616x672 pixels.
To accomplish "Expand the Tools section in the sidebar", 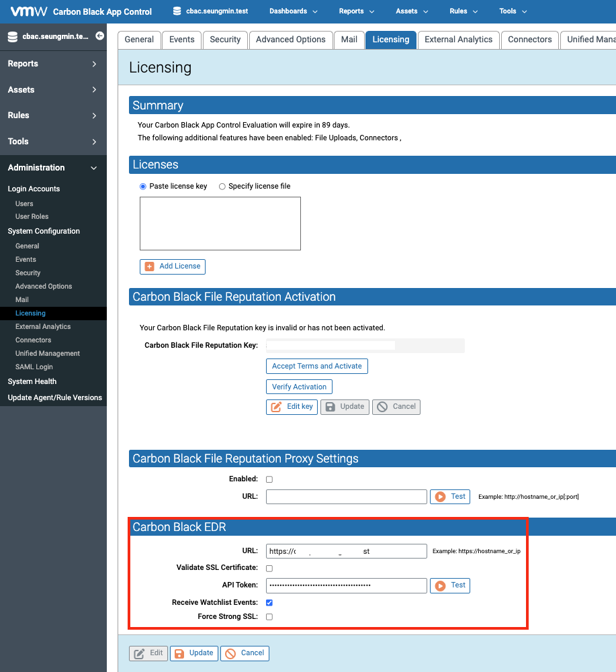I will (53, 142).
